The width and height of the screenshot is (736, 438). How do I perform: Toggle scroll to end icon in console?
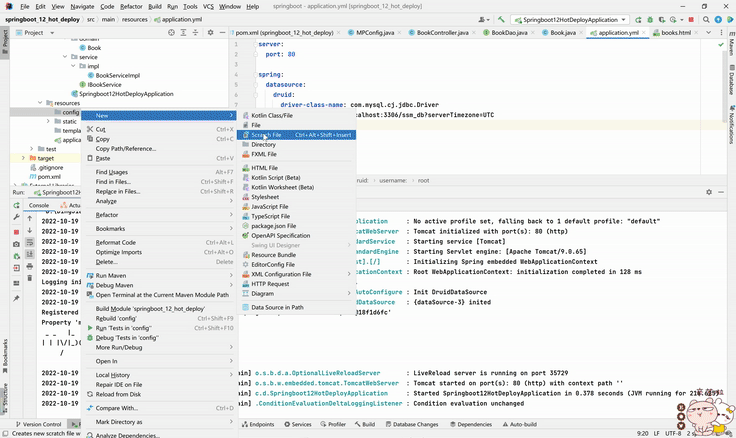coord(30,254)
